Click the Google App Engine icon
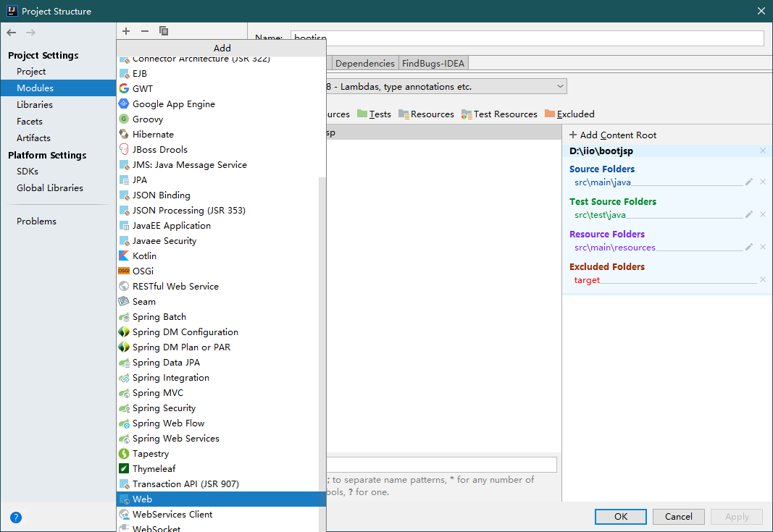Screen dimensions: 773x532 click(124, 104)
